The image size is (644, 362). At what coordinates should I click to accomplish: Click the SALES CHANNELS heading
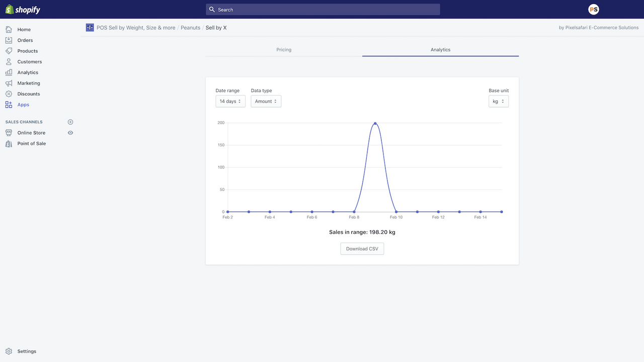tap(24, 122)
